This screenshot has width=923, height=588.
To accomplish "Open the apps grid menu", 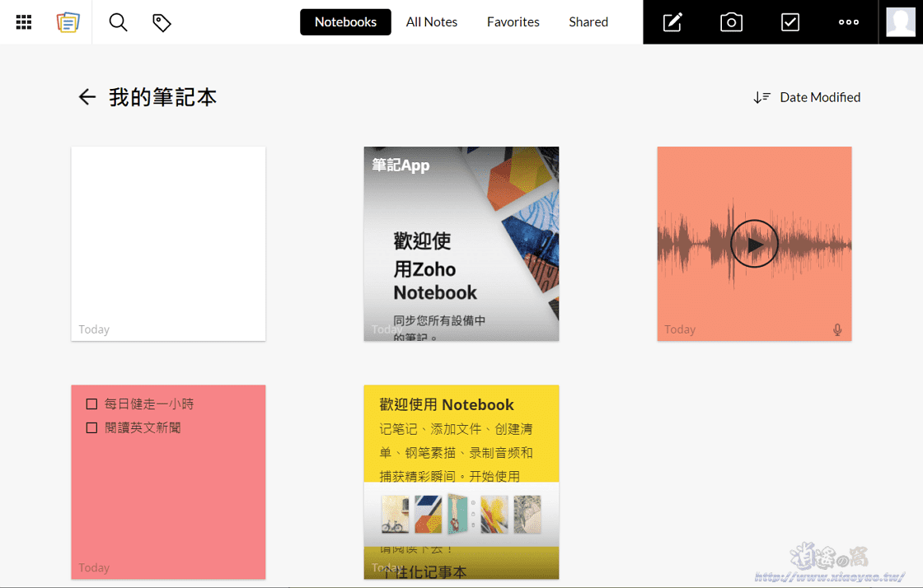I will 24,22.
